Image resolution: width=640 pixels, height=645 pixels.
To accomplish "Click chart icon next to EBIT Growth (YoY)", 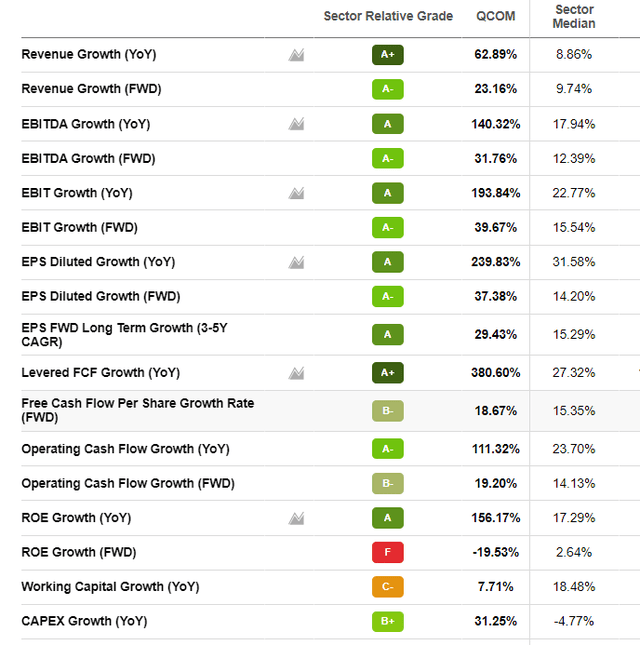I will tap(296, 193).
